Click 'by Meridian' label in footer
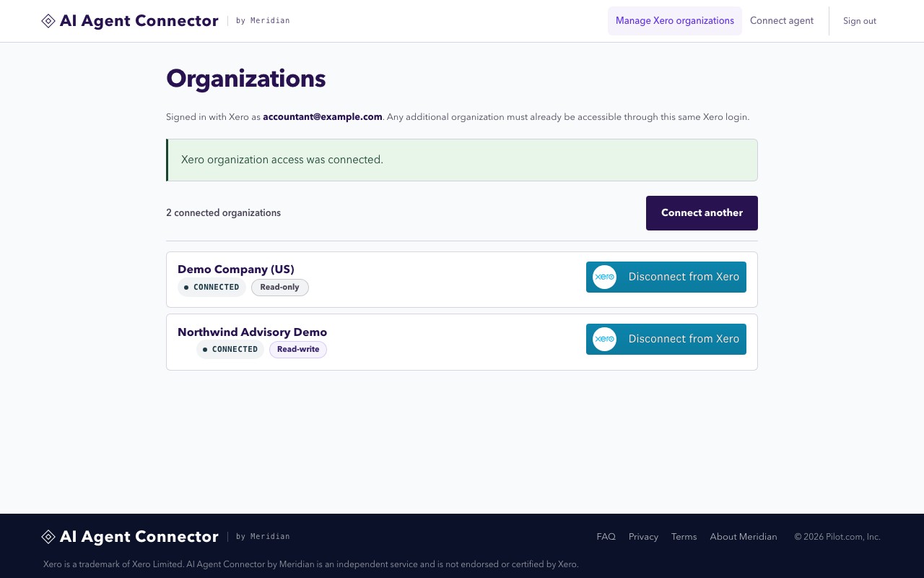The width and height of the screenshot is (924, 578). (x=263, y=537)
